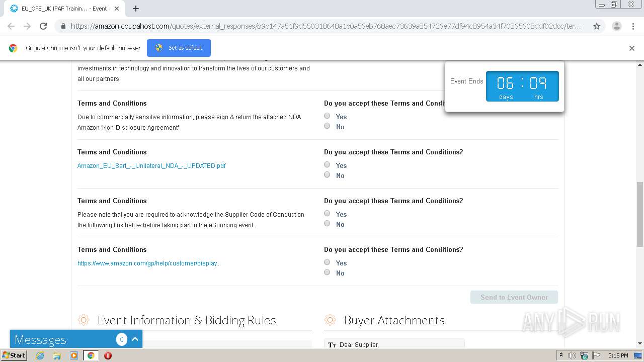Click the Event Information gear icon
Image resolution: width=644 pixels, height=362 pixels.
84,320
